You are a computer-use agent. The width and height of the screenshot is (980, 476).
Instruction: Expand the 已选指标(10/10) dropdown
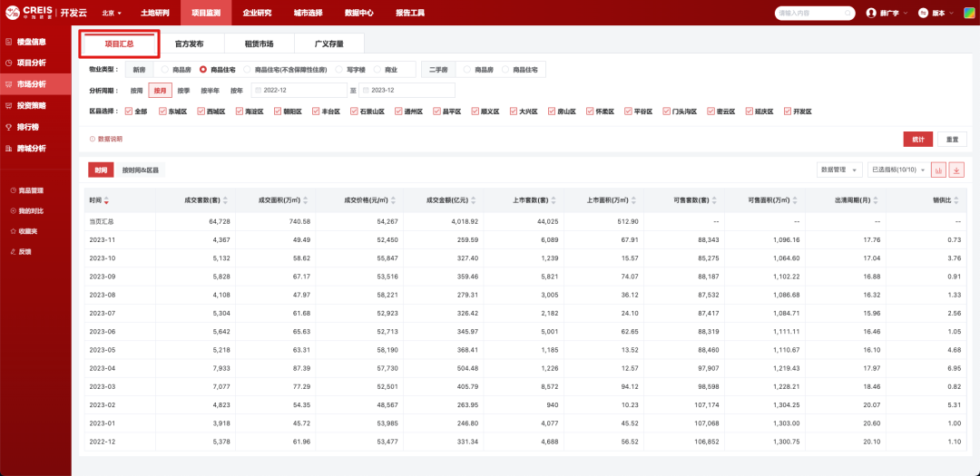pyautogui.click(x=897, y=170)
